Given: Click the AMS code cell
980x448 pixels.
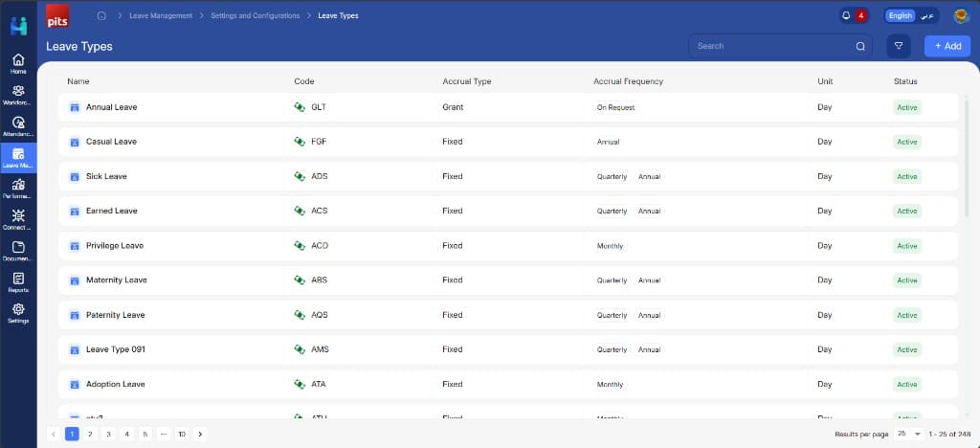Looking at the screenshot, I should (x=320, y=350).
